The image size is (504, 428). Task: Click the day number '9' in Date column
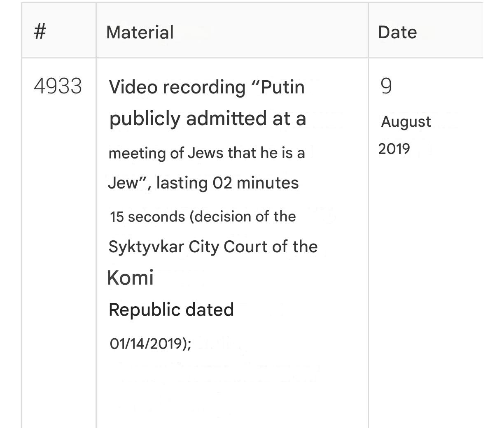(386, 86)
